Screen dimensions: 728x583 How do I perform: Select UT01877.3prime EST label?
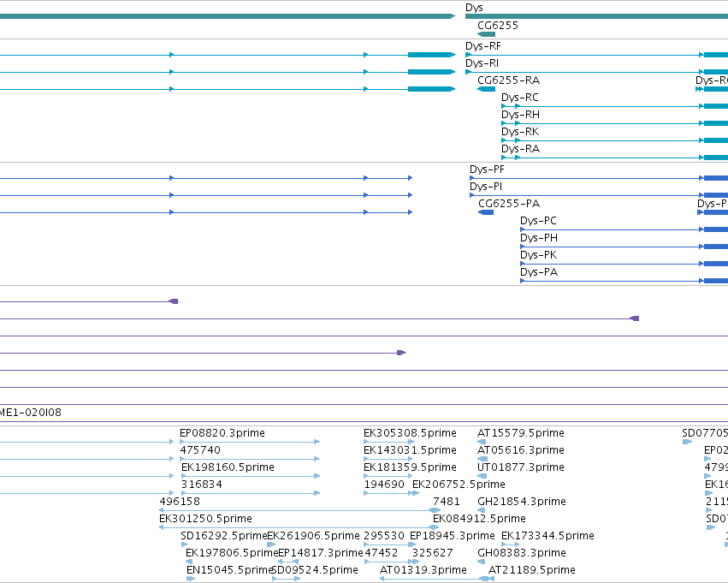pos(521,467)
